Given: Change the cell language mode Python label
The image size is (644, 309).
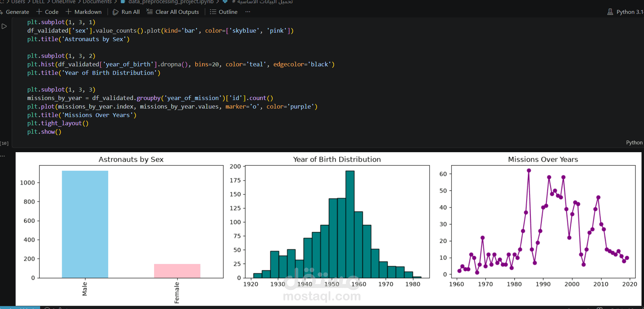Looking at the screenshot, I should coord(634,142).
